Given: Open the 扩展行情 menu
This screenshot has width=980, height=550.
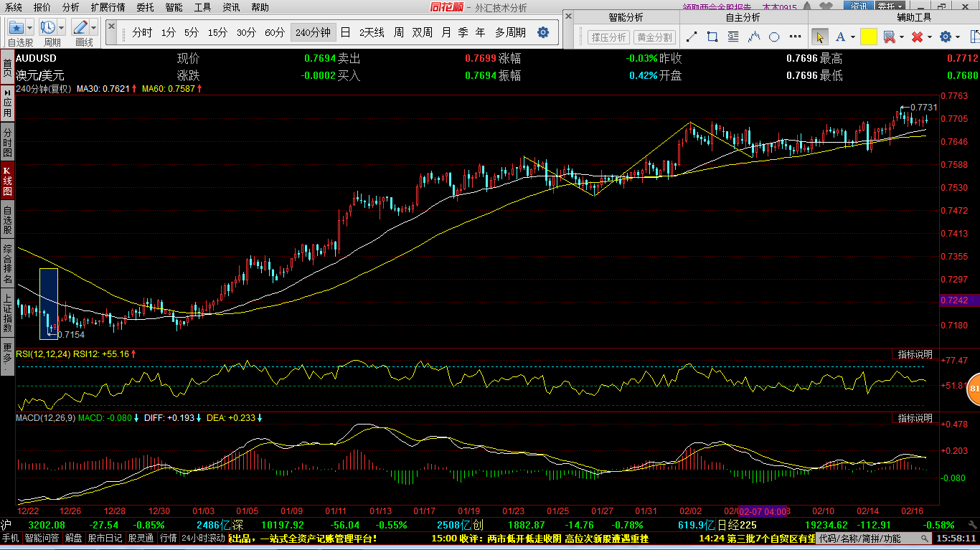Looking at the screenshot, I should point(108,7).
